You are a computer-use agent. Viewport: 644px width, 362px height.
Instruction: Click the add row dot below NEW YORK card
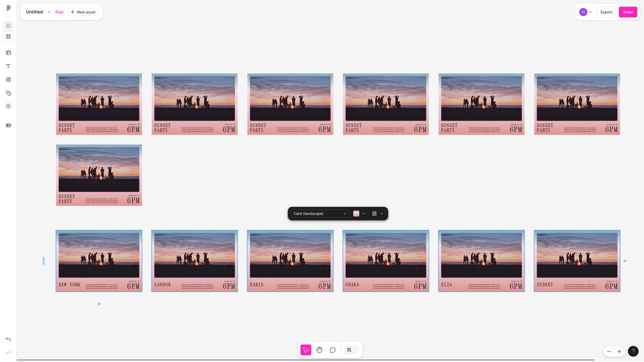pyautogui.click(x=99, y=304)
